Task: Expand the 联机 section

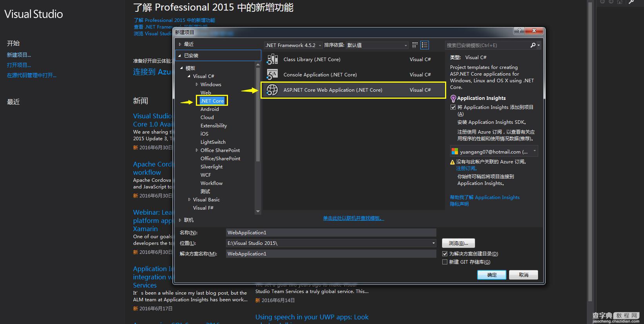Action: pyautogui.click(x=180, y=220)
